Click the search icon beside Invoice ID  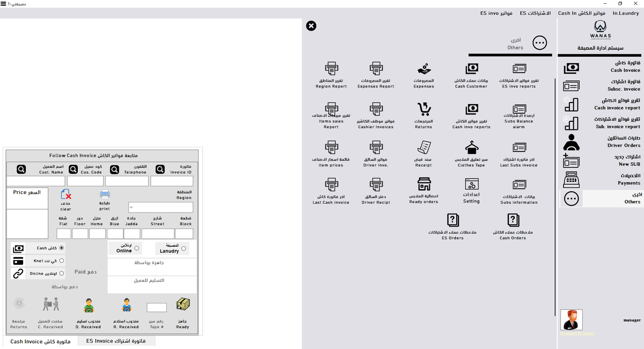pos(160,169)
